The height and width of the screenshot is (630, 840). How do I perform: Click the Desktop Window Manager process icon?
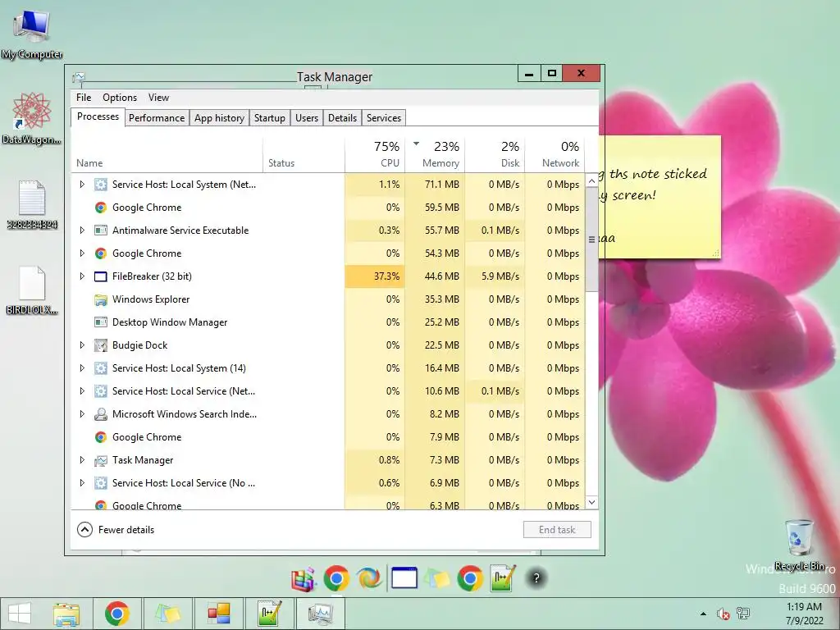100,322
